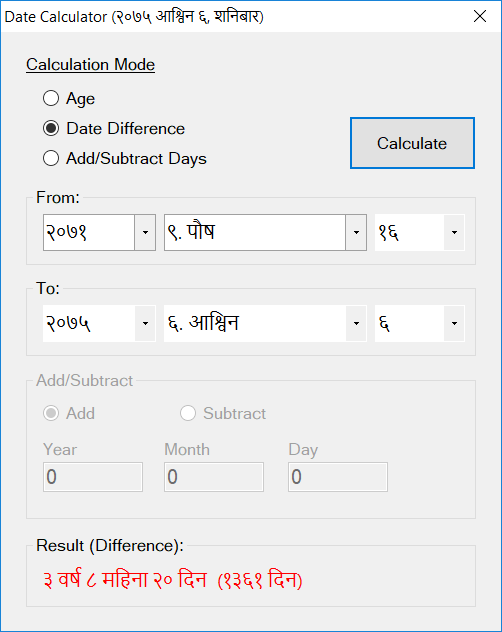Click the Day input field
The image size is (502, 632).
[x=338, y=477]
